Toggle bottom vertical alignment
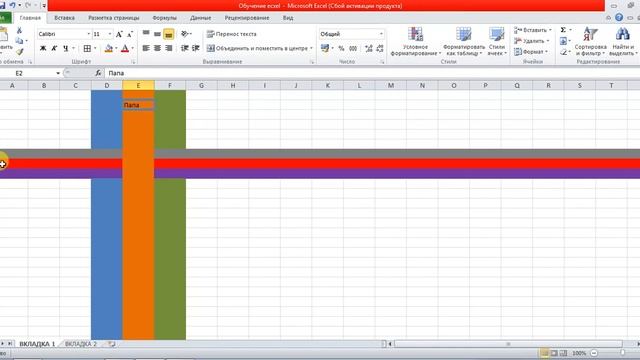The height and width of the screenshot is (360, 640). pos(169,34)
